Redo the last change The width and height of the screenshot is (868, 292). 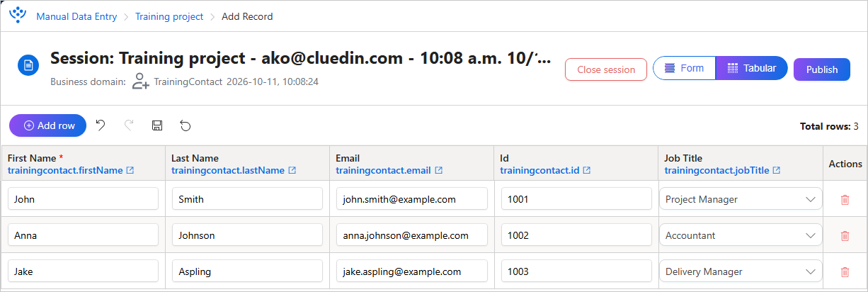point(129,125)
